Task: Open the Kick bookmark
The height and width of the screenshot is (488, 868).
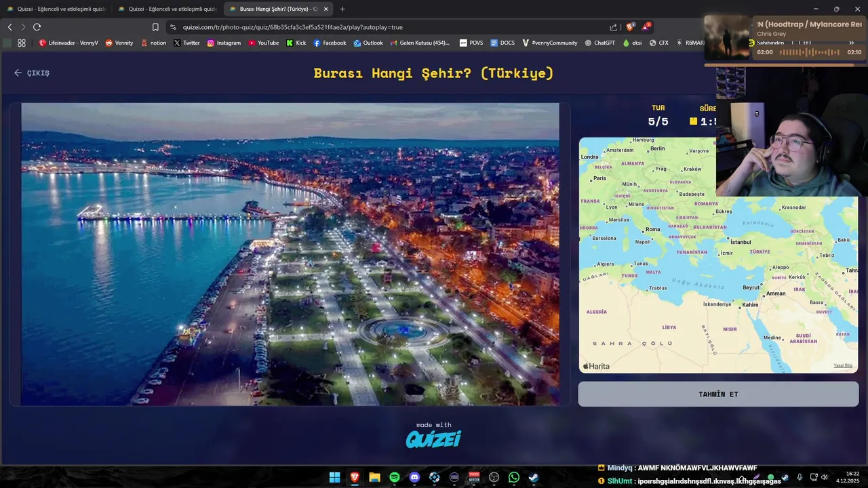Action: click(296, 43)
